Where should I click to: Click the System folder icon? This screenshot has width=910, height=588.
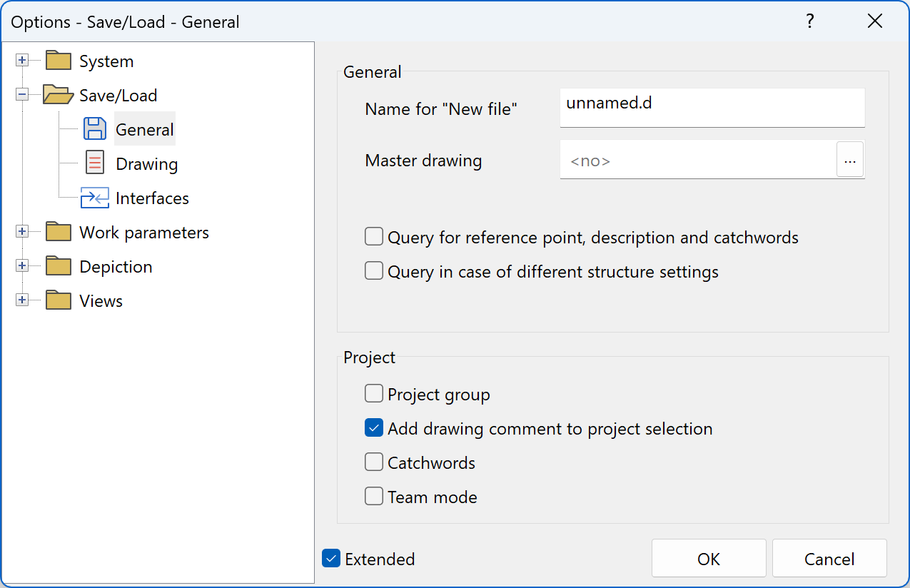point(57,61)
